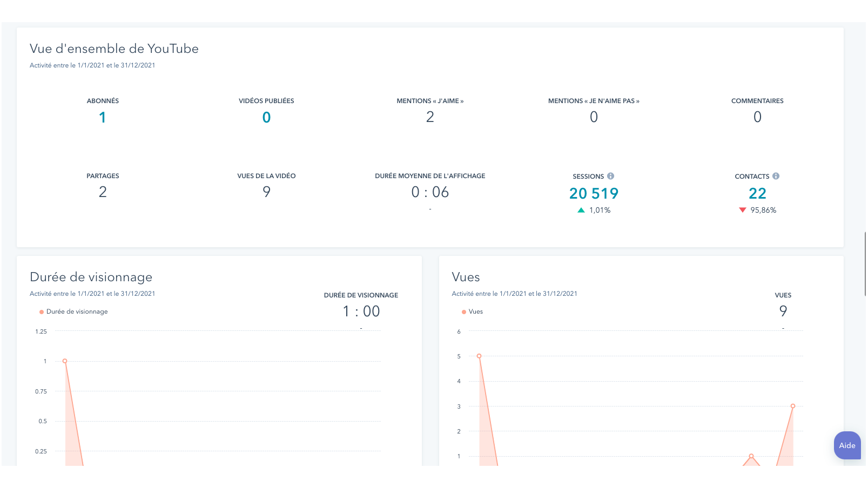Click the Sessions value 20 519
868x488 pixels.
(594, 193)
